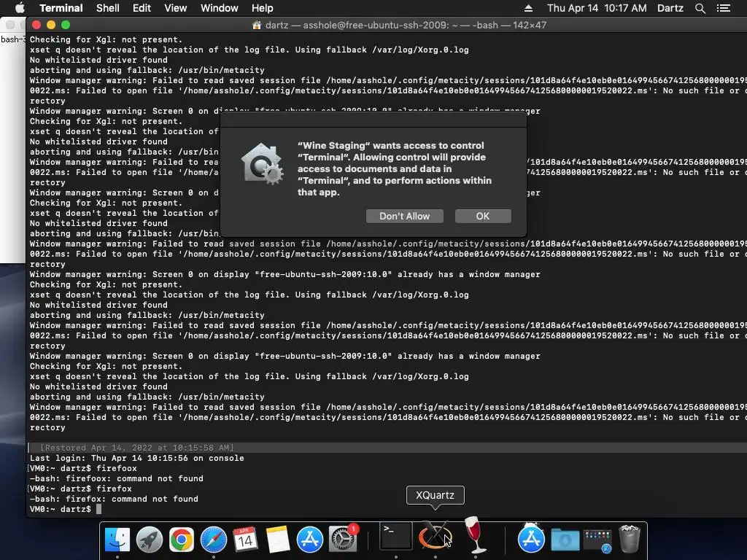Minimize Terminal with yellow button

(51, 25)
